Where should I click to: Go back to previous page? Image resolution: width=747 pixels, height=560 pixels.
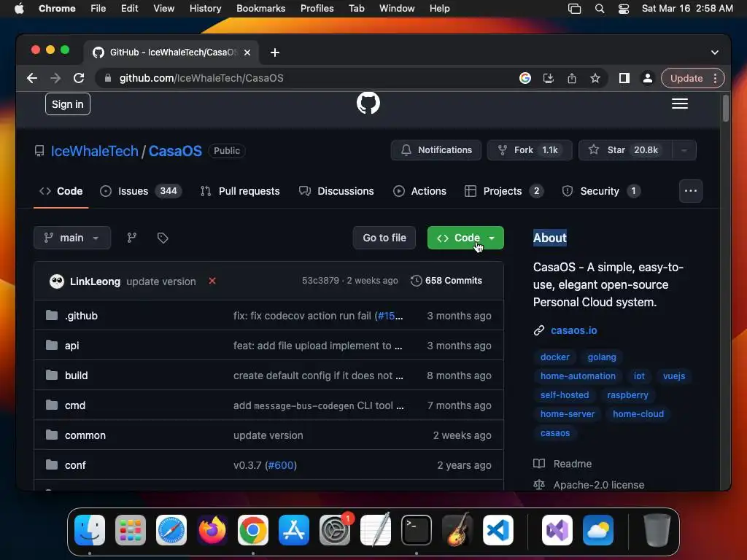[x=32, y=78]
